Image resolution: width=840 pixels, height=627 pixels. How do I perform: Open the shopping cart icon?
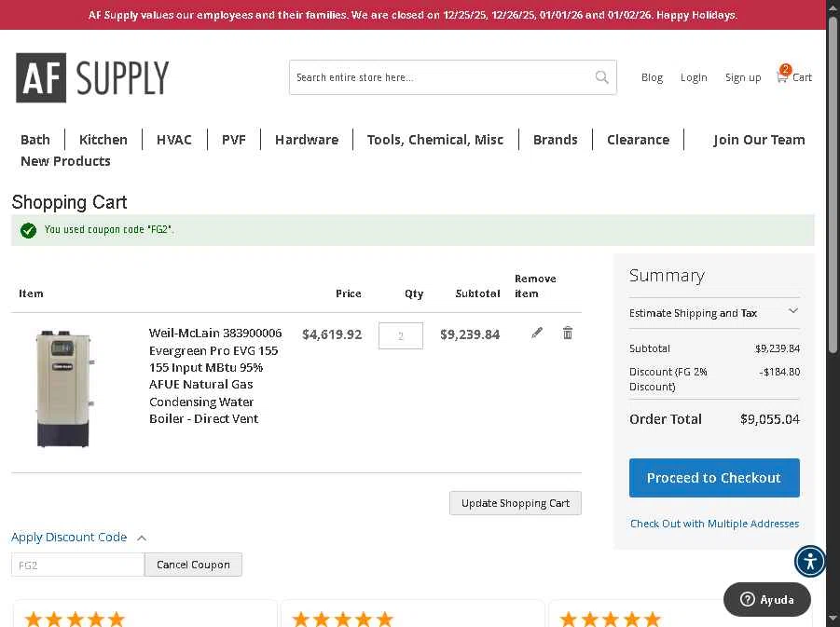782,76
